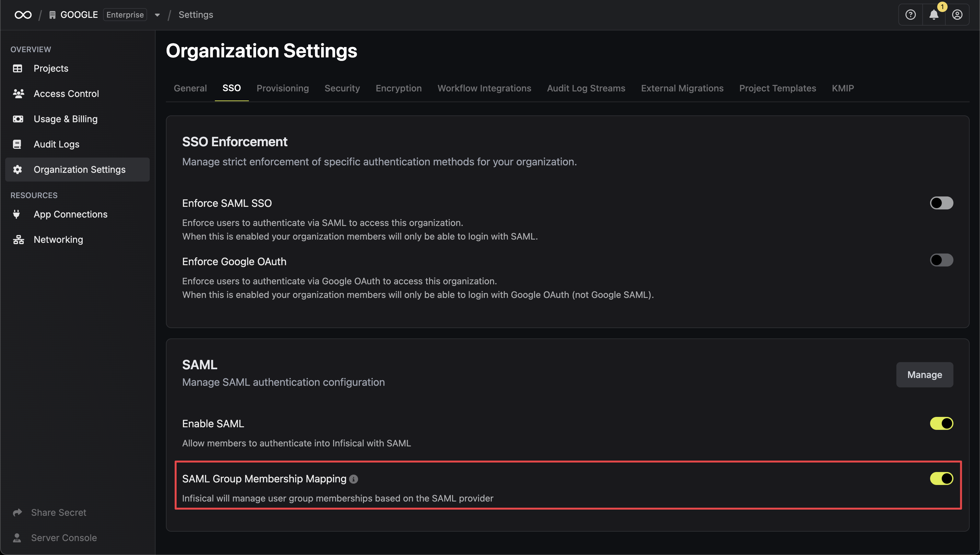The width and height of the screenshot is (980, 555).
Task: Switch to the Provisioning tab
Action: pyautogui.click(x=282, y=89)
